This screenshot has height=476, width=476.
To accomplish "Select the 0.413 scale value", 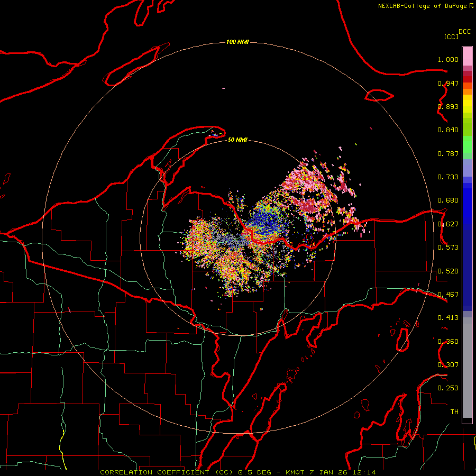I will (448, 318).
